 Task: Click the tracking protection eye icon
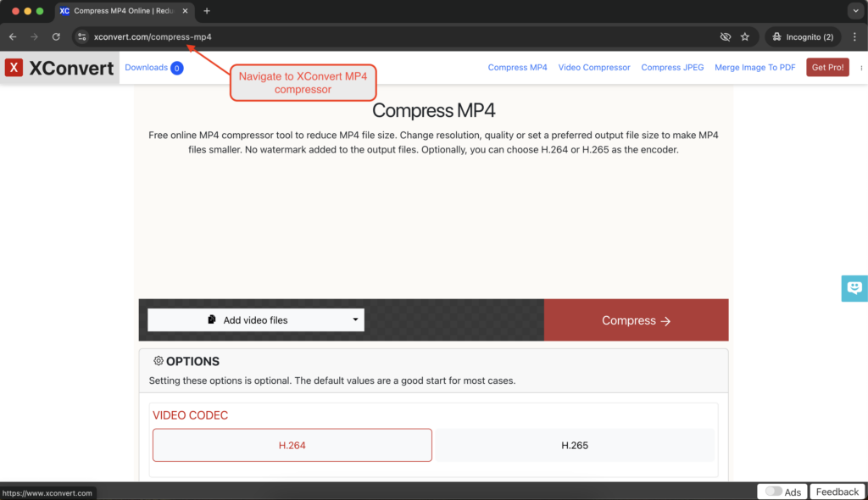pos(726,36)
